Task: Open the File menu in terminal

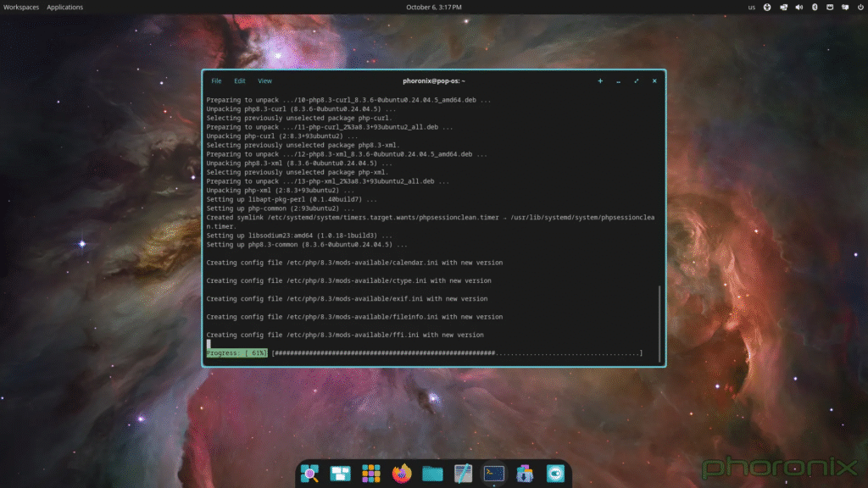Action: click(216, 81)
